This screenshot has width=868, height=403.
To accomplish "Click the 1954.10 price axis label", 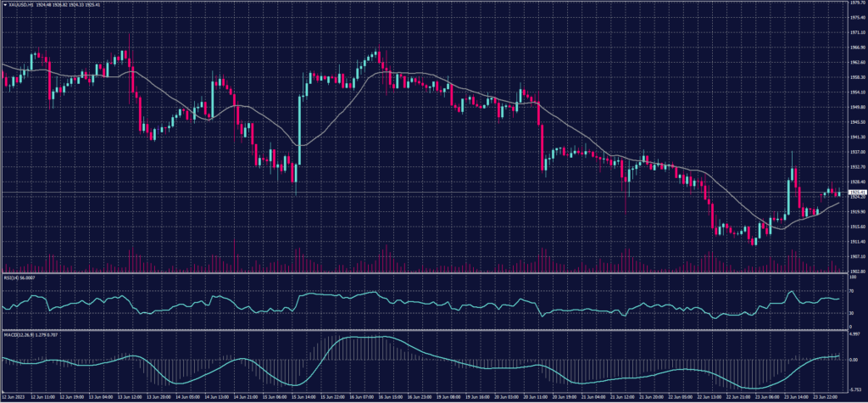I will [x=855, y=92].
